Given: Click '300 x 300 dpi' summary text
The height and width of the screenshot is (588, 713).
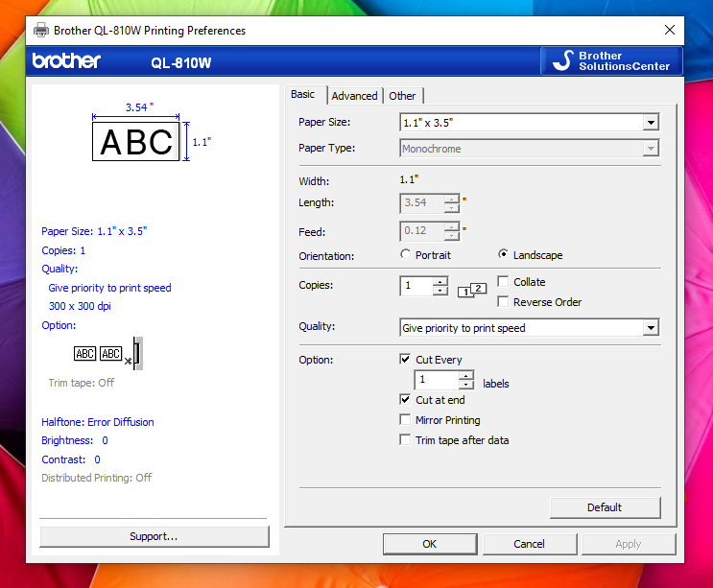Looking at the screenshot, I should (80, 306).
